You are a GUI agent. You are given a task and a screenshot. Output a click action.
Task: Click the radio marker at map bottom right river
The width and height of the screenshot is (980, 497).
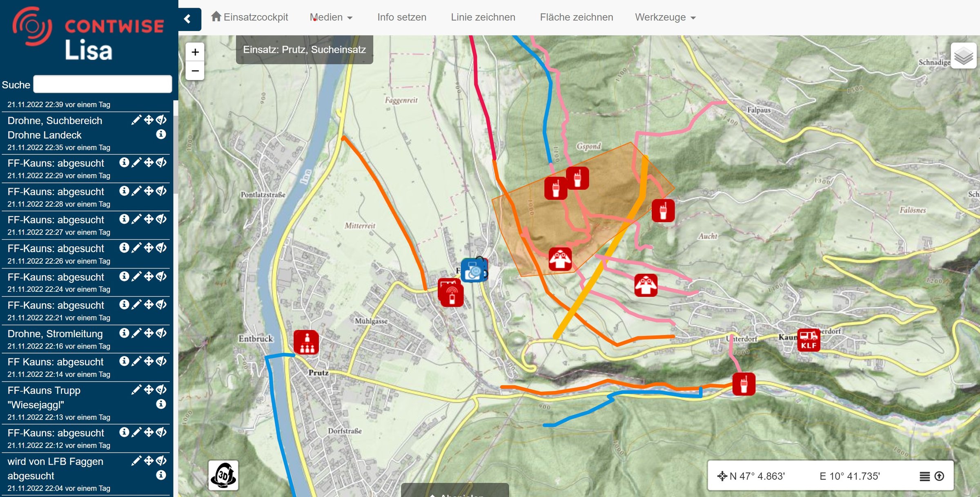click(x=744, y=384)
